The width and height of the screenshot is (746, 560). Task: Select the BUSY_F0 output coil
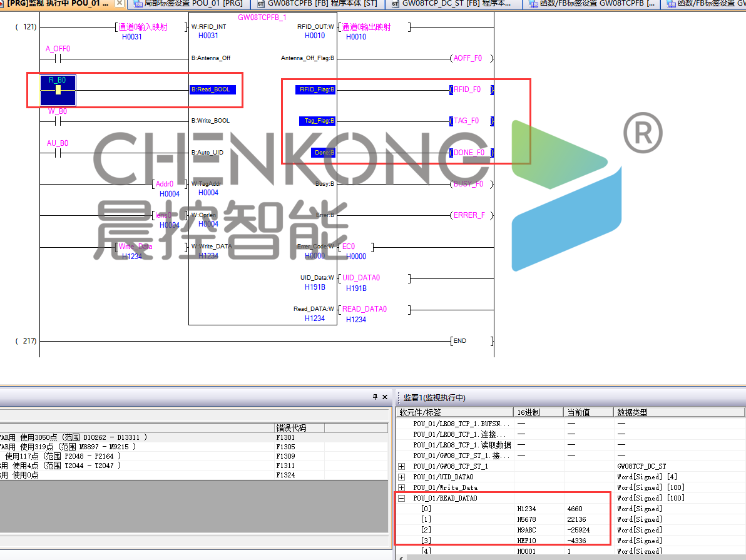tap(471, 184)
